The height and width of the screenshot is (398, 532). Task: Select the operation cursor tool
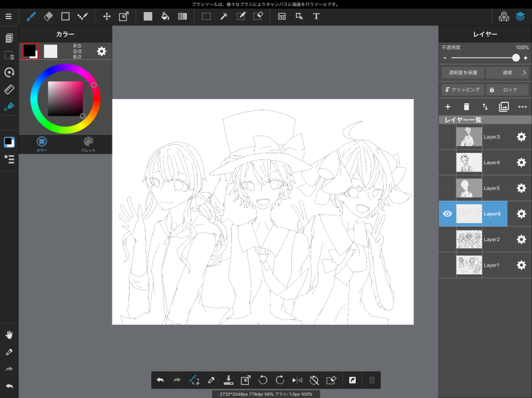coord(299,16)
